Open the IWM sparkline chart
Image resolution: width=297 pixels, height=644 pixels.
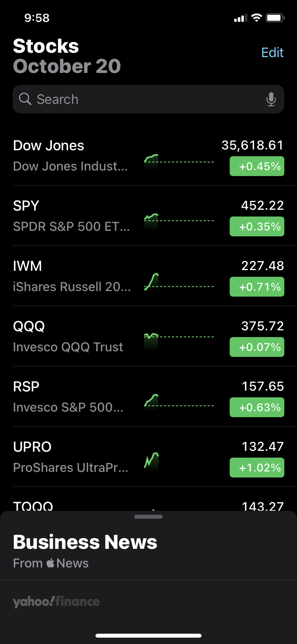179,282
